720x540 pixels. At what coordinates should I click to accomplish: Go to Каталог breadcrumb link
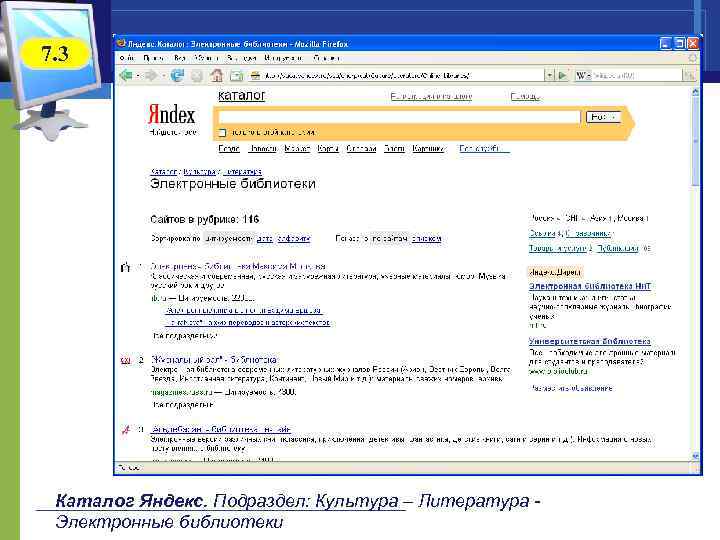pos(163,172)
